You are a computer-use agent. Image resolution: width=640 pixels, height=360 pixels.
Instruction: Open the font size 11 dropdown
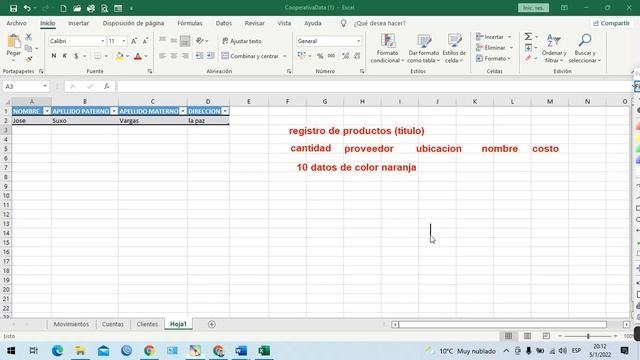tap(124, 41)
